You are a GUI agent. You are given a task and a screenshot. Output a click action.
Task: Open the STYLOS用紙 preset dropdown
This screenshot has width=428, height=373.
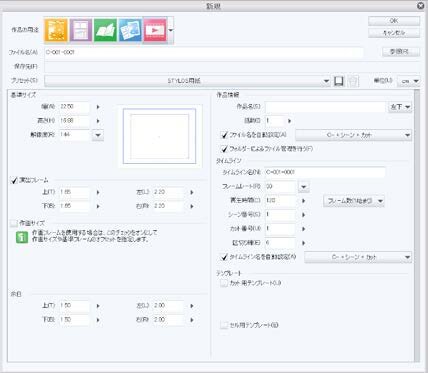[187, 81]
